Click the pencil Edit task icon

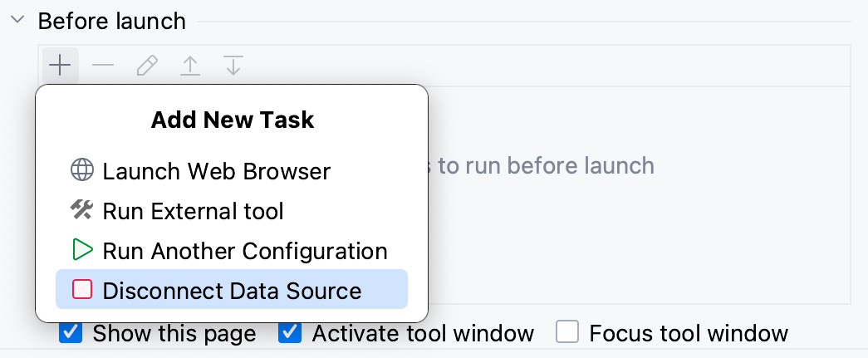(147, 66)
